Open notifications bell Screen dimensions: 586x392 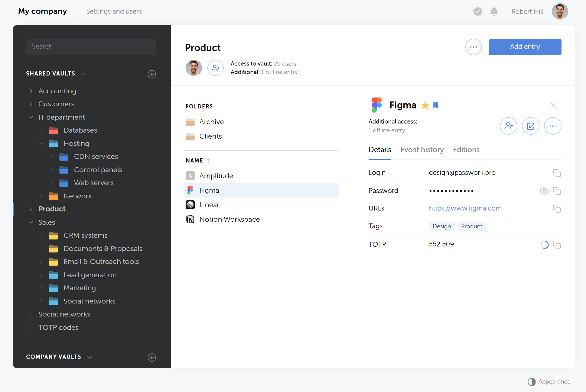pos(494,11)
